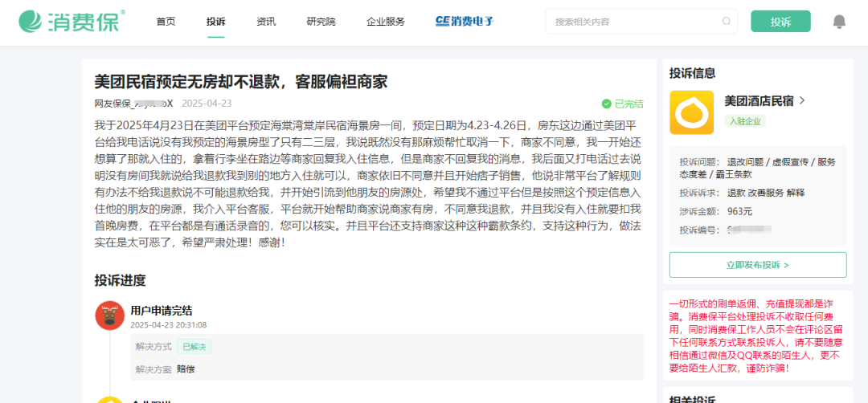Viewport: 868px width, 403px height.
Task: Focus the 搜索相关内容 search field
Action: [x=641, y=22]
